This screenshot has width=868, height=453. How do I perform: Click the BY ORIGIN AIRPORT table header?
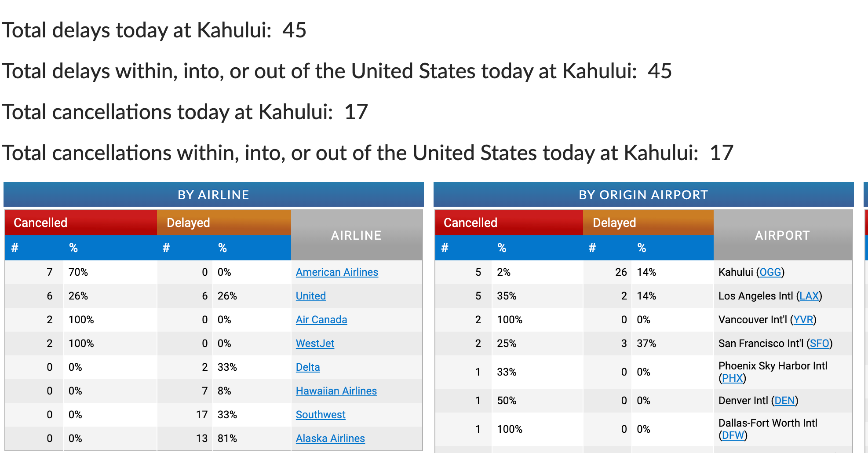[x=643, y=195]
